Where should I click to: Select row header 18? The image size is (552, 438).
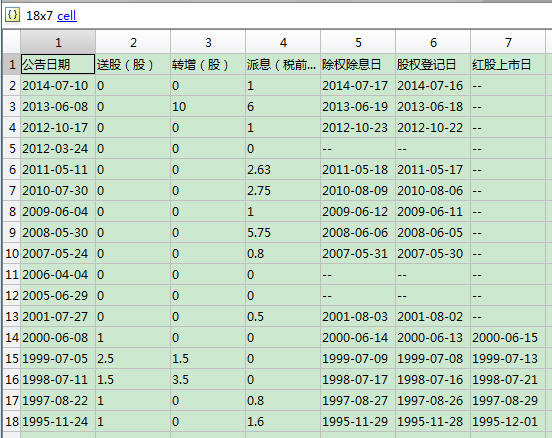12,421
